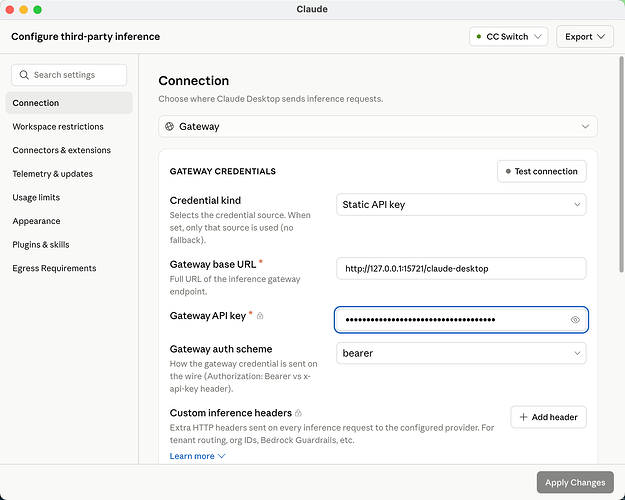This screenshot has height=500, width=625.
Task: Click the 'Gateway base URL' label
Action: point(213,264)
